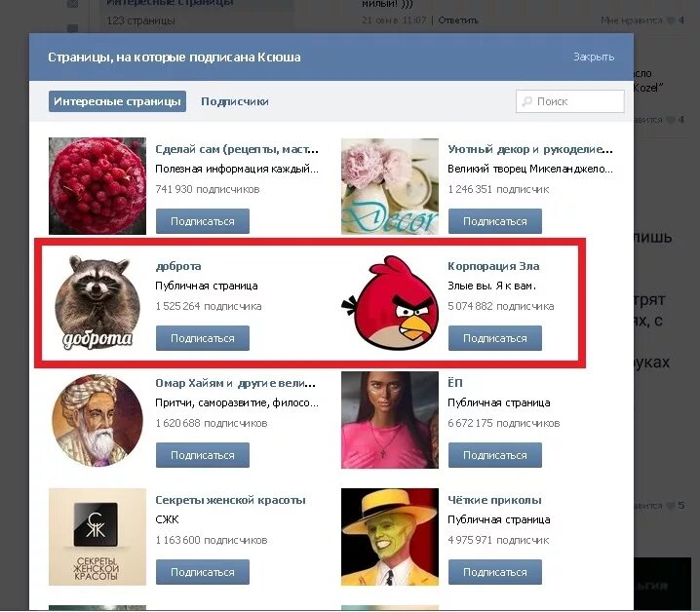Screen dimensions: 700x612
Task: Select the Интересные страницы tab
Action: tap(117, 101)
